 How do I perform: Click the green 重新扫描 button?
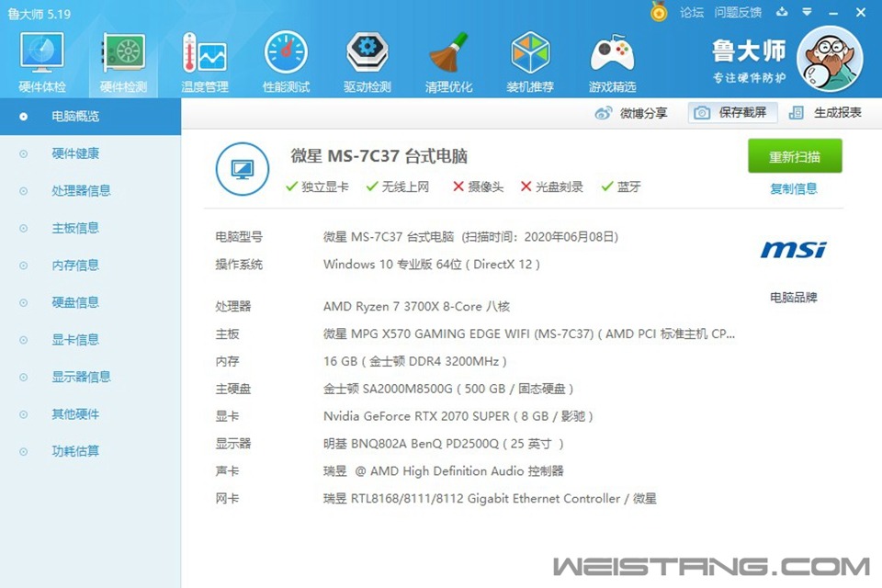(795, 156)
